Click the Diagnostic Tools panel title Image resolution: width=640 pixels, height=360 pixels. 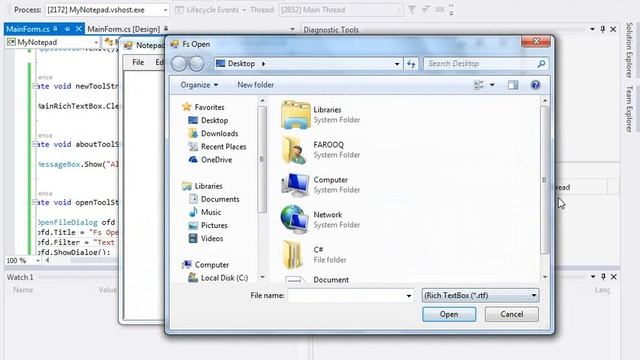click(331, 30)
